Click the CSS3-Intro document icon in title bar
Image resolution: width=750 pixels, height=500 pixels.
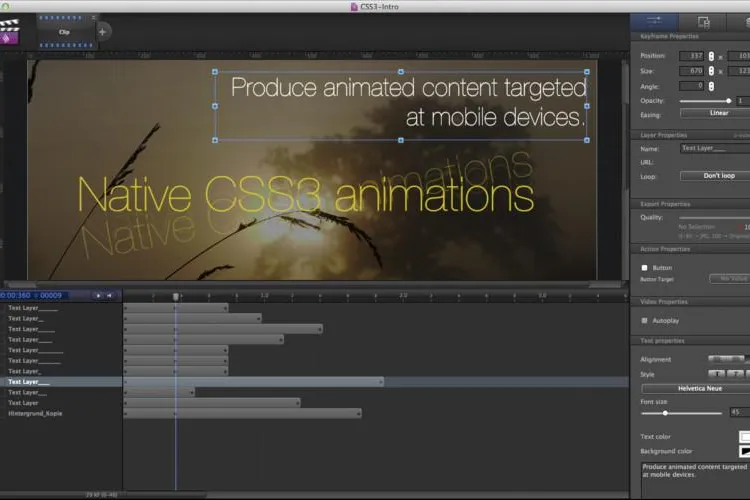click(354, 7)
